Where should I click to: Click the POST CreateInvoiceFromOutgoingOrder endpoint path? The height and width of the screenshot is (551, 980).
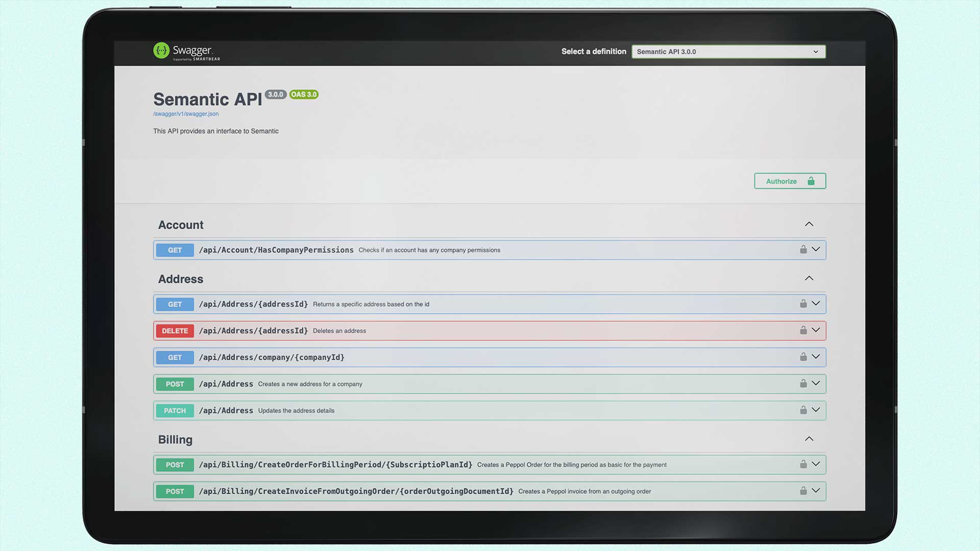[x=356, y=491]
